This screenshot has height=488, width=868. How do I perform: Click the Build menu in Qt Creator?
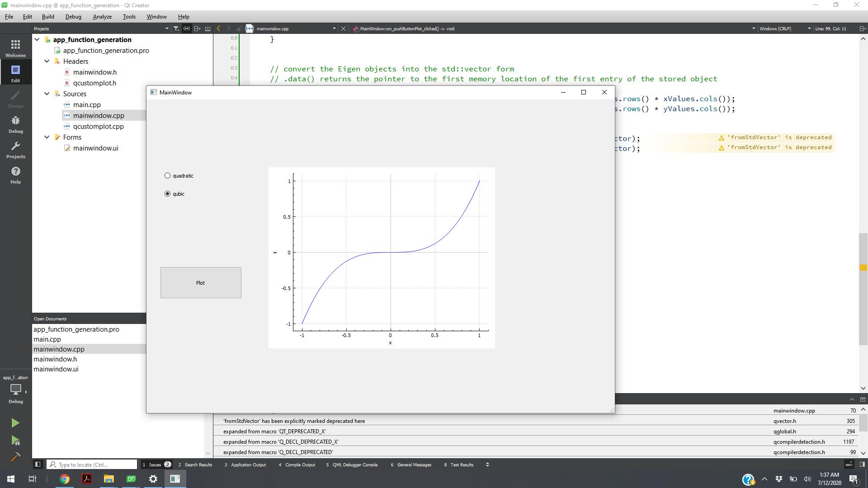point(47,16)
